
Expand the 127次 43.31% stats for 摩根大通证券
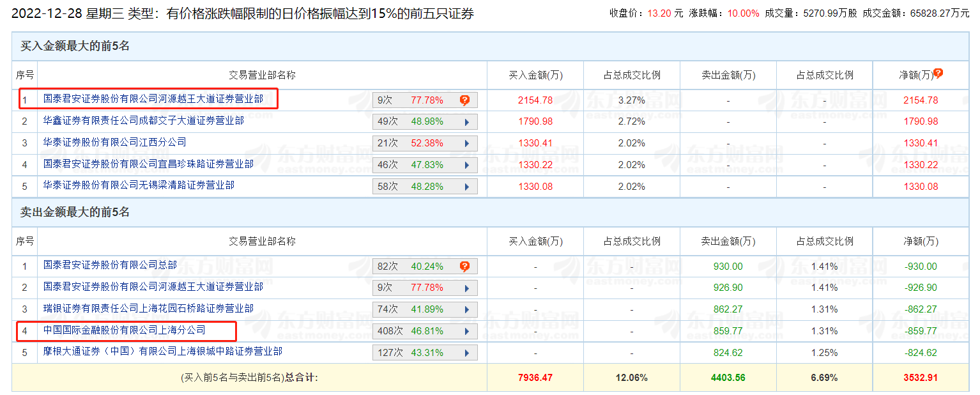tap(466, 353)
